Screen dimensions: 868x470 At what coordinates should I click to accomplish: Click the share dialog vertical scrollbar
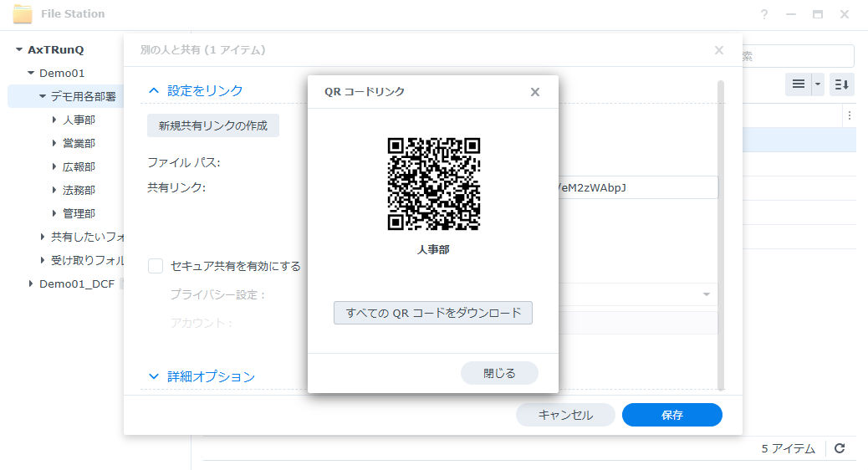(721, 235)
